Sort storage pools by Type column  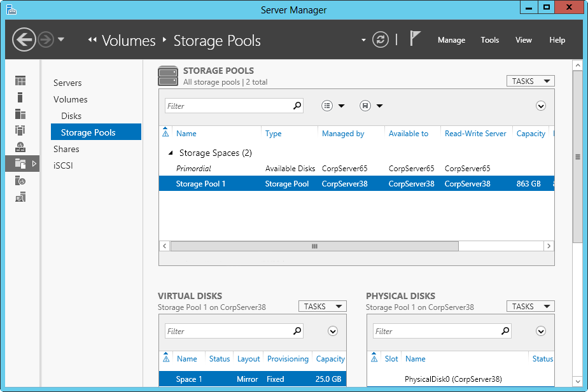(x=273, y=134)
